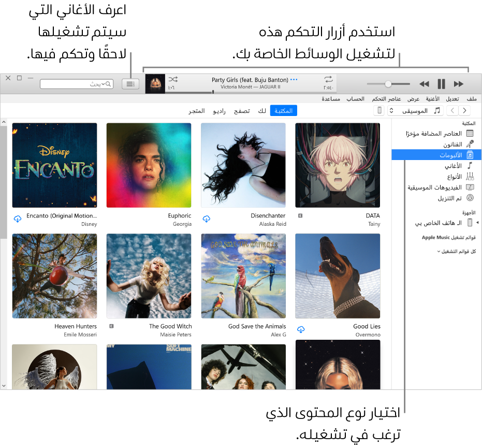Click the search field
The height and width of the screenshot is (448, 482).
coord(77,84)
